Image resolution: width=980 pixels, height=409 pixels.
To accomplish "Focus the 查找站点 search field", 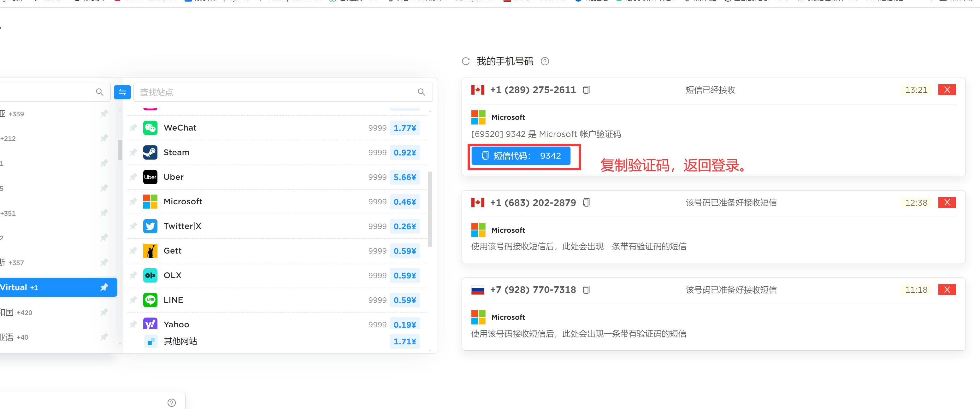I will (x=283, y=92).
